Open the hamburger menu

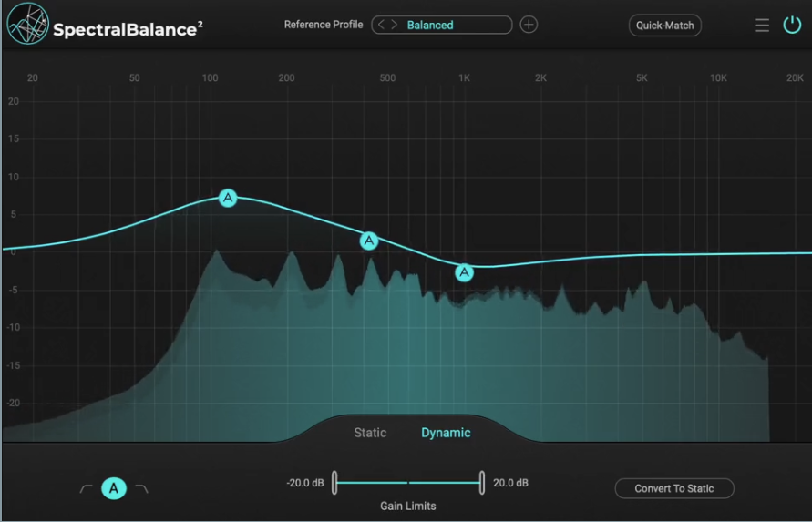tap(762, 26)
